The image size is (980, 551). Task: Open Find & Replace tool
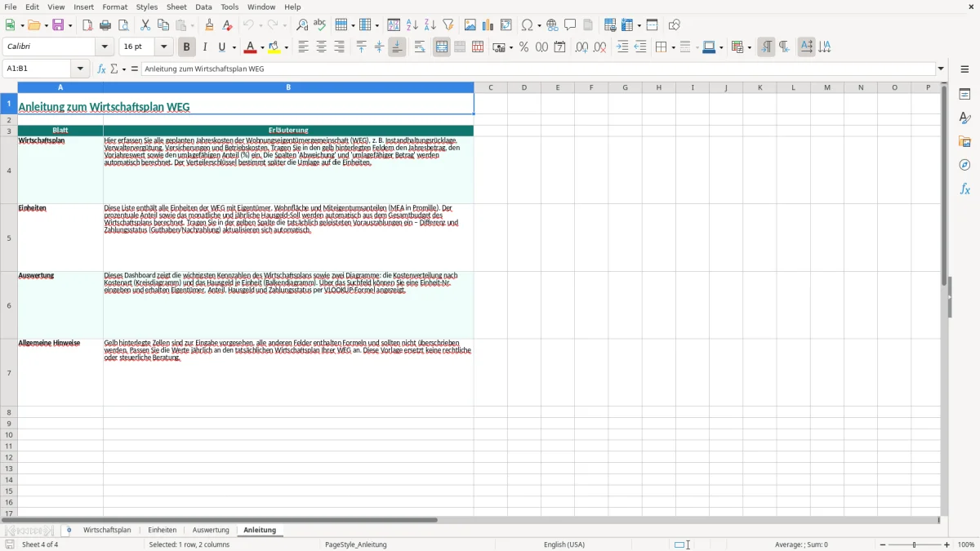coord(302,25)
